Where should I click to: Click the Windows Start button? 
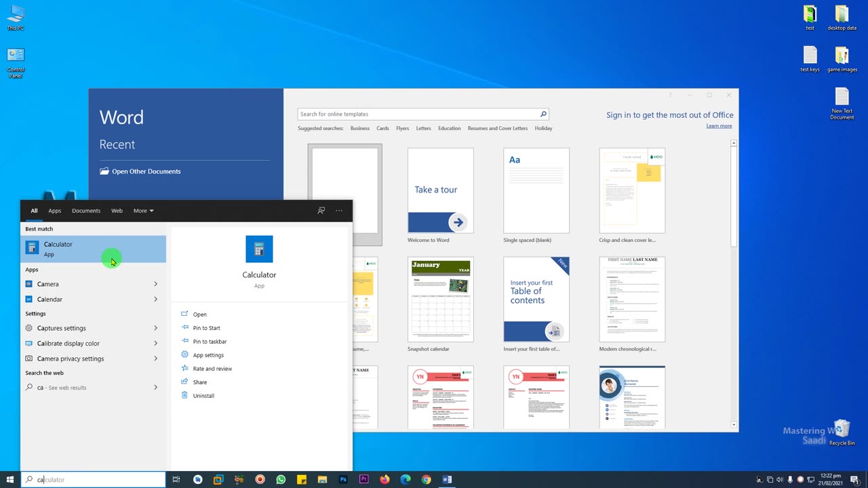click(10, 480)
